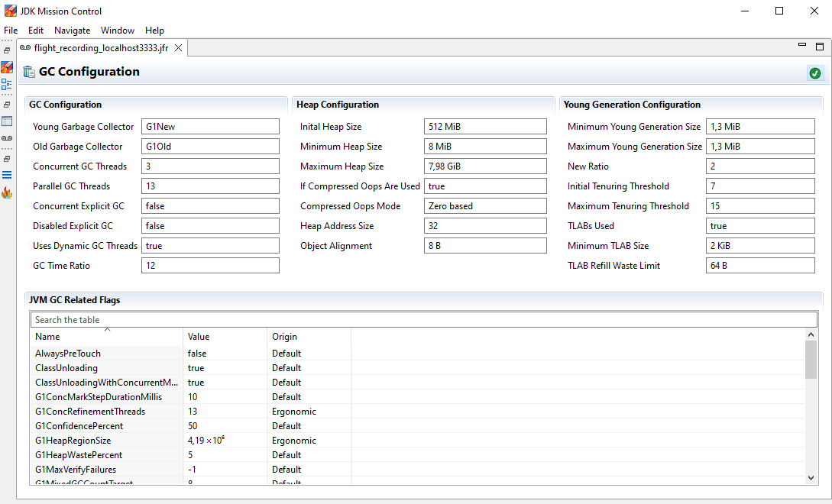This screenshot has height=504, width=832.
Task: Sort flags by Origin column header
Action: (x=309, y=336)
